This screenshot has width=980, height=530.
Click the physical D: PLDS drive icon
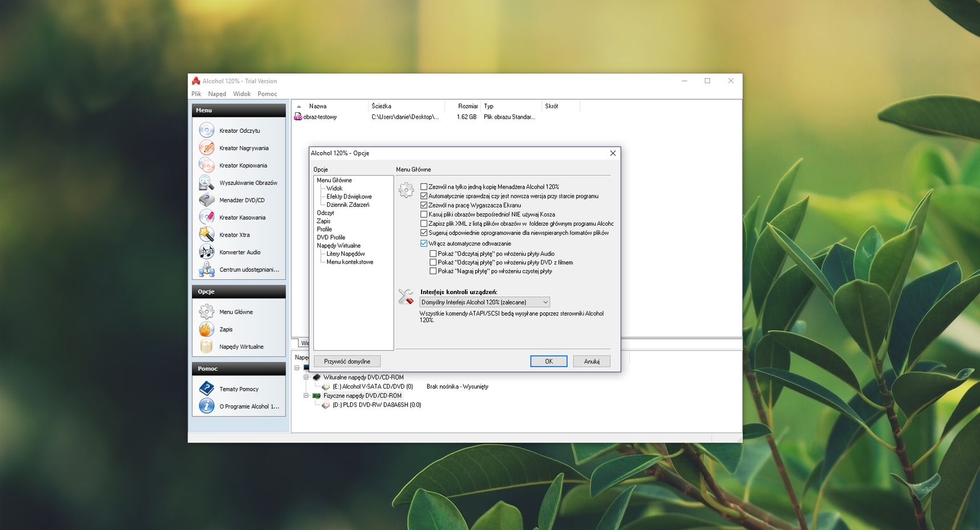pos(326,405)
